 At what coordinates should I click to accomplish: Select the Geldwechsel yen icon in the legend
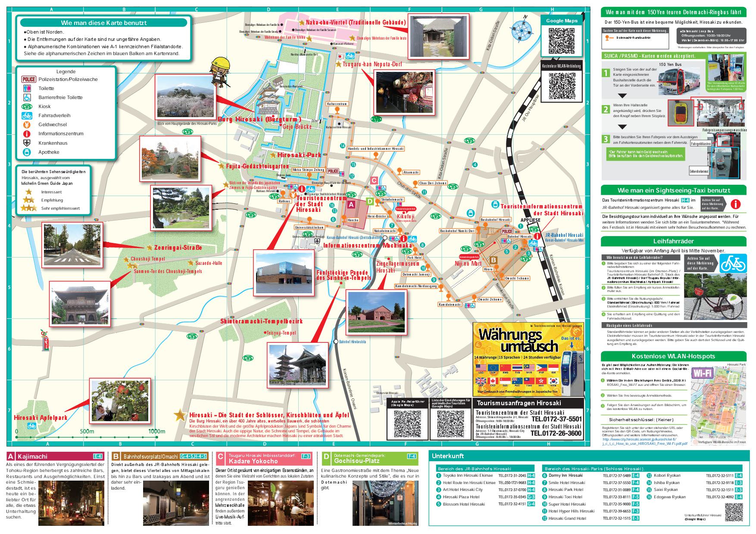27,125
